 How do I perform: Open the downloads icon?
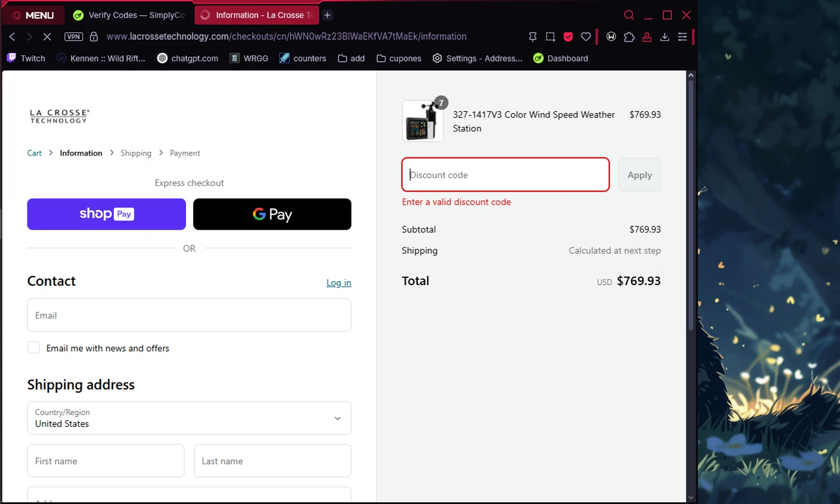pos(665,36)
